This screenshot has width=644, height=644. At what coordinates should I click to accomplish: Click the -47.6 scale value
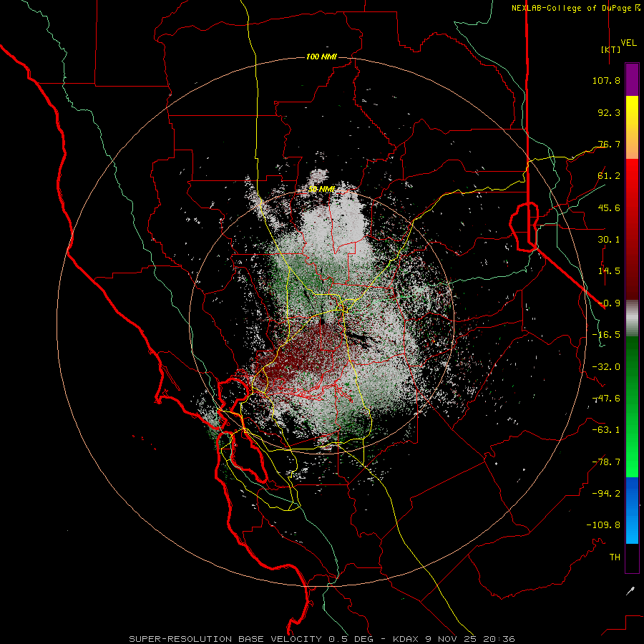click(606, 399)
